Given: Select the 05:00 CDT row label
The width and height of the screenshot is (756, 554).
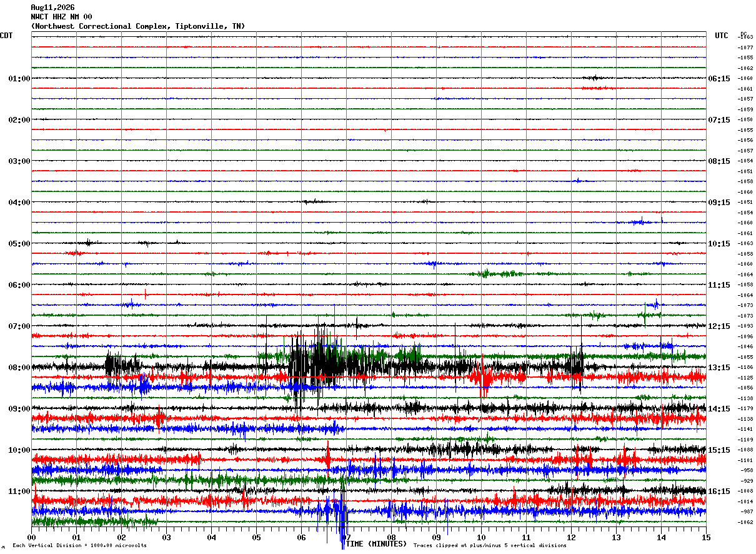Looking at the screenshot, I should pyautogui.click(x=19, y=244).
